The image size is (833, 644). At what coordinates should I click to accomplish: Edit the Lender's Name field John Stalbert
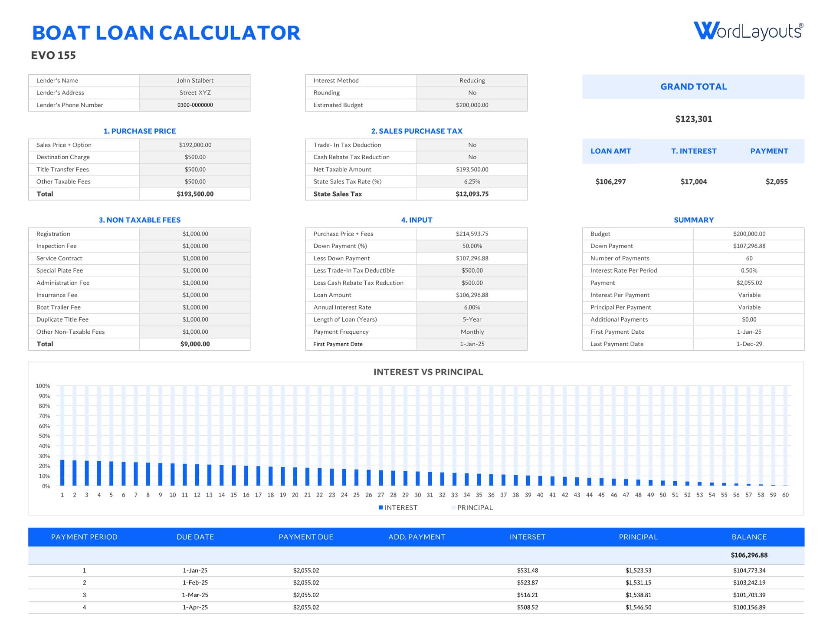point(195,81)
